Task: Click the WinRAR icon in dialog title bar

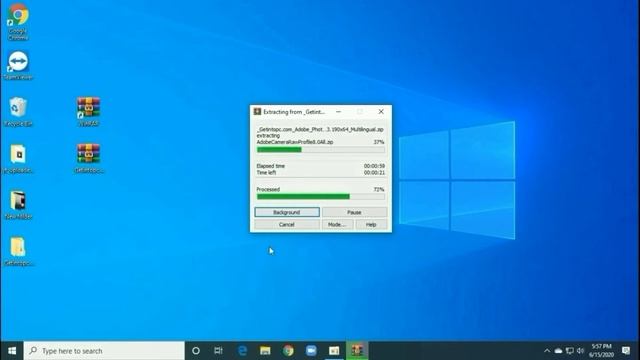Action: 257,111
